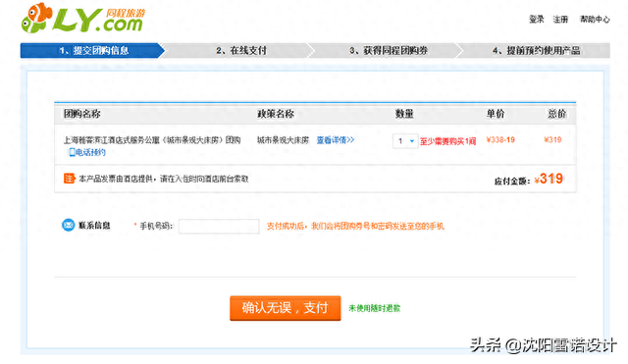Click the 单价 column header
628x364 pixels.
[x=496, y=114]
